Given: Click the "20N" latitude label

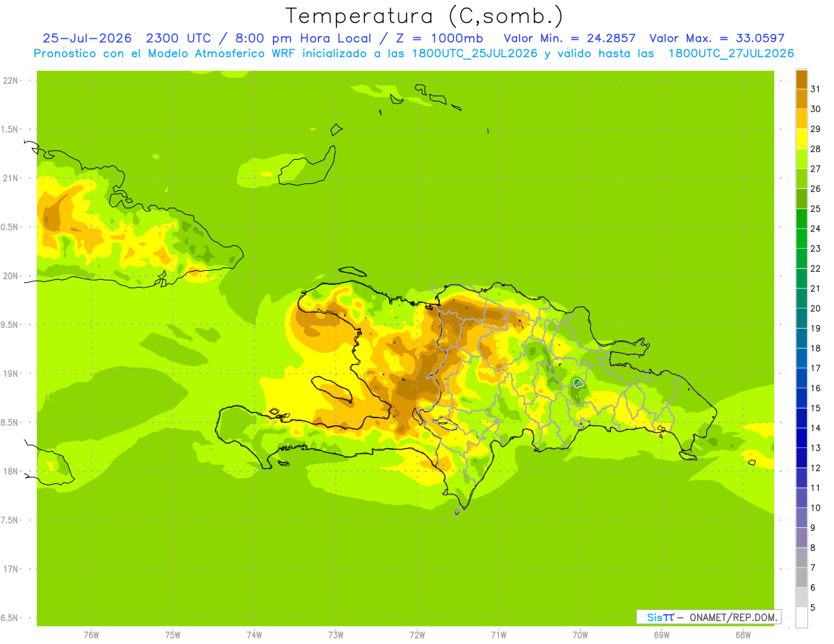Looking at the screenshot, I should (x=11, y=276).
